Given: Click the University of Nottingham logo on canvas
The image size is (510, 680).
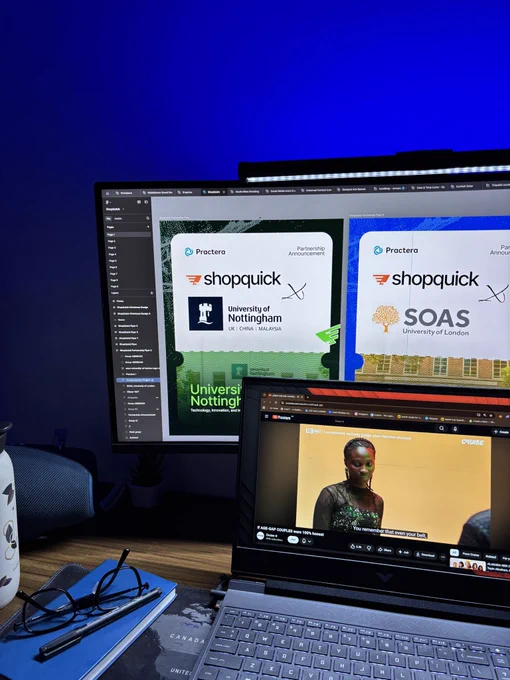Looking at the screenshot, I should 235,314.
